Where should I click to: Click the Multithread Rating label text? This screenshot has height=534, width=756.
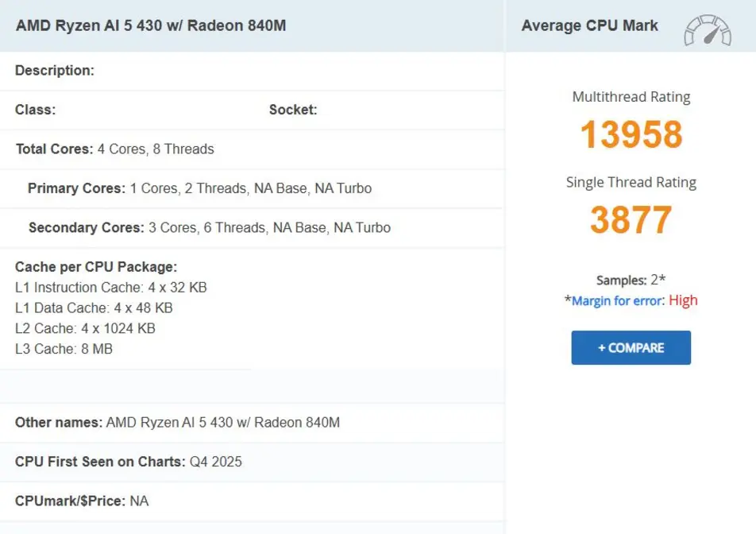coord(631,96)
